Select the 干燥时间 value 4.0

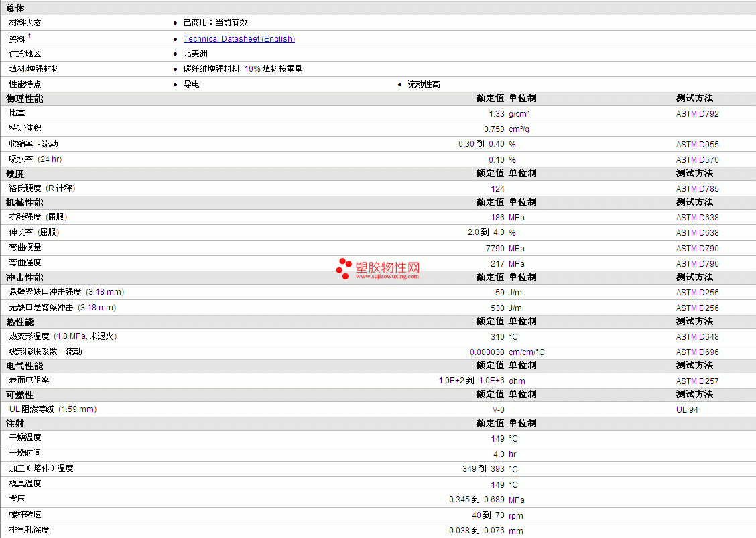click(x=499, y=454)
